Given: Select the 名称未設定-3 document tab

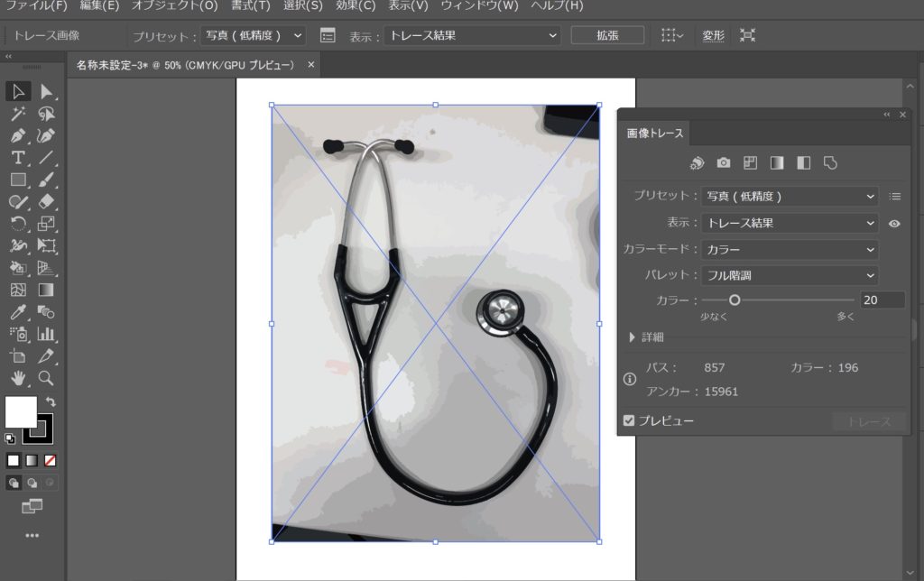Looking at the screenshot, I should [x=184, y=65].
